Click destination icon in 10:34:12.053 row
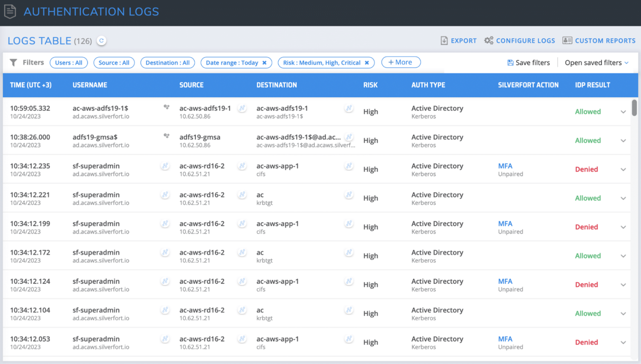641x364 pixels. pos(349,339)
